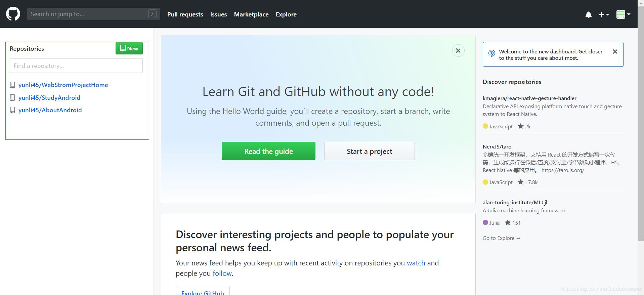Image resolution: width=644 pixels, height=295 pixels.
Task: Open Marketplace in top navigation
Action: (251, 14)
